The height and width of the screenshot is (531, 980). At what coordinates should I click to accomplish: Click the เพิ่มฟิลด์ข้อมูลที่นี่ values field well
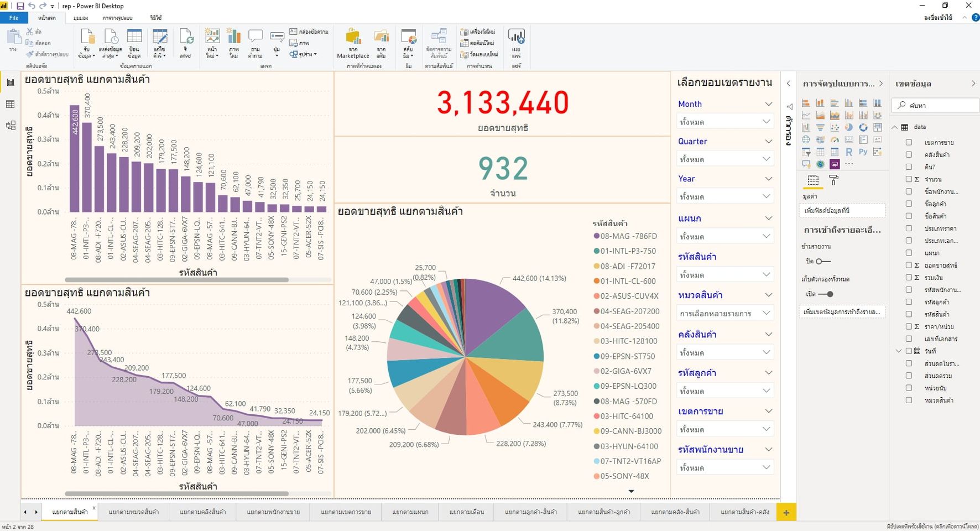pyautogui.click(x=842, y=210)
